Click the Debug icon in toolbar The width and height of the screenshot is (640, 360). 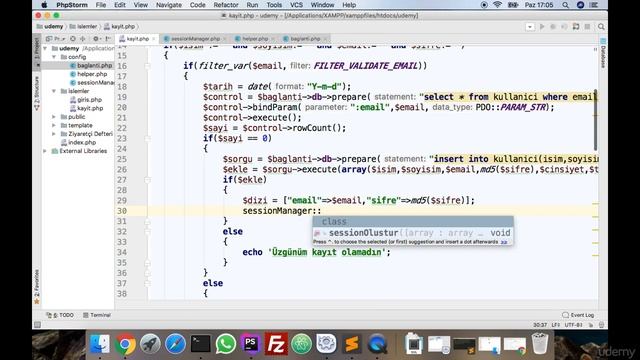(x=553, y=27)
